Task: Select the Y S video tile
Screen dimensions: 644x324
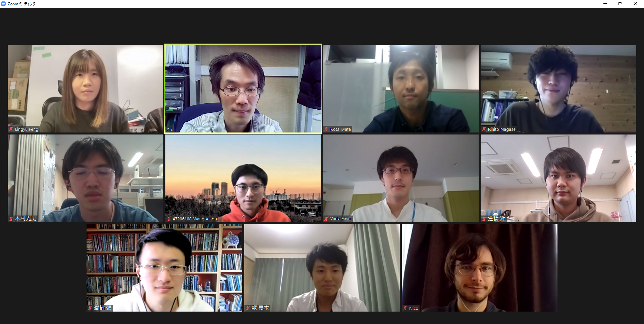Action: 243,89
